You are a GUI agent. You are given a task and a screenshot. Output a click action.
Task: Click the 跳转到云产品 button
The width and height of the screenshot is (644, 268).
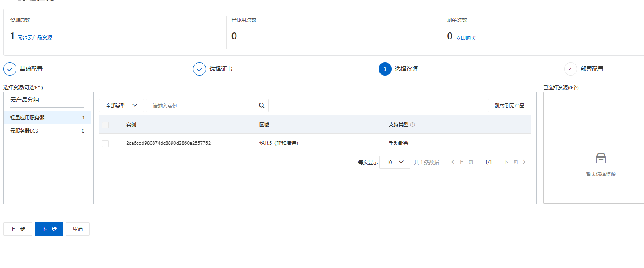[509, 105]
